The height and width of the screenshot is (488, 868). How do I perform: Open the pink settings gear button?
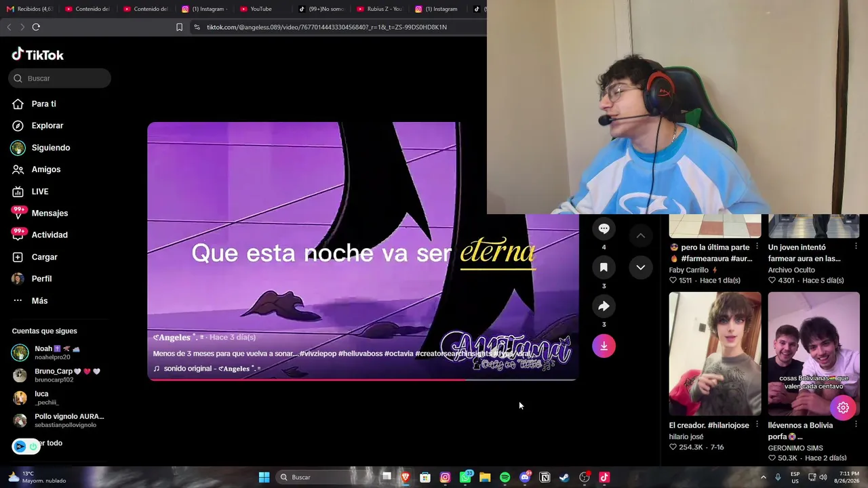pos(843,408)
